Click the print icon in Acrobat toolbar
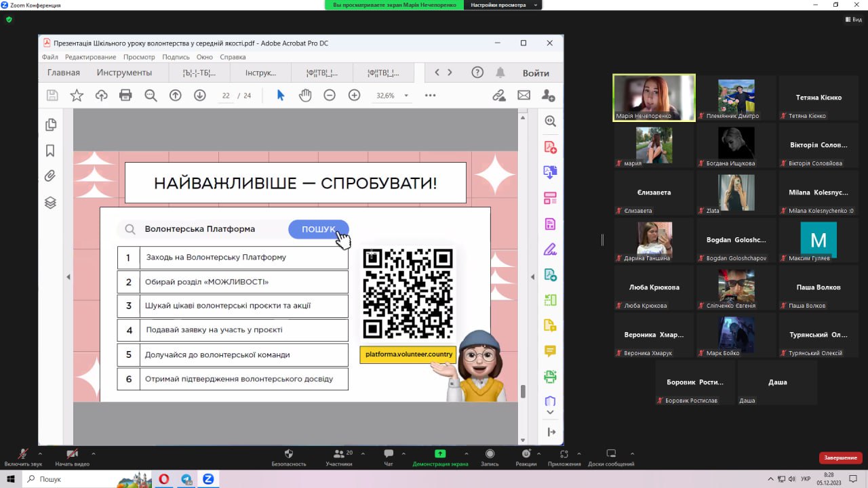Screen dimensions: 868x488 [125, 96]
